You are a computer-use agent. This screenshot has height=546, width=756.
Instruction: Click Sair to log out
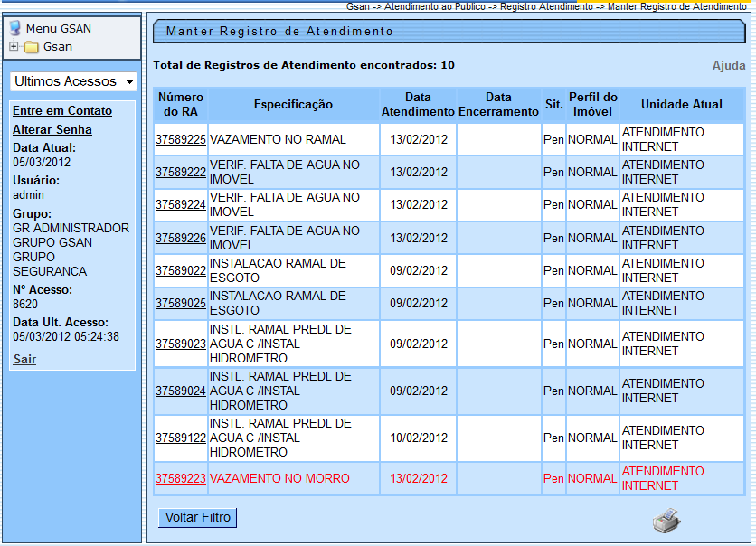(x=24, y=360)
